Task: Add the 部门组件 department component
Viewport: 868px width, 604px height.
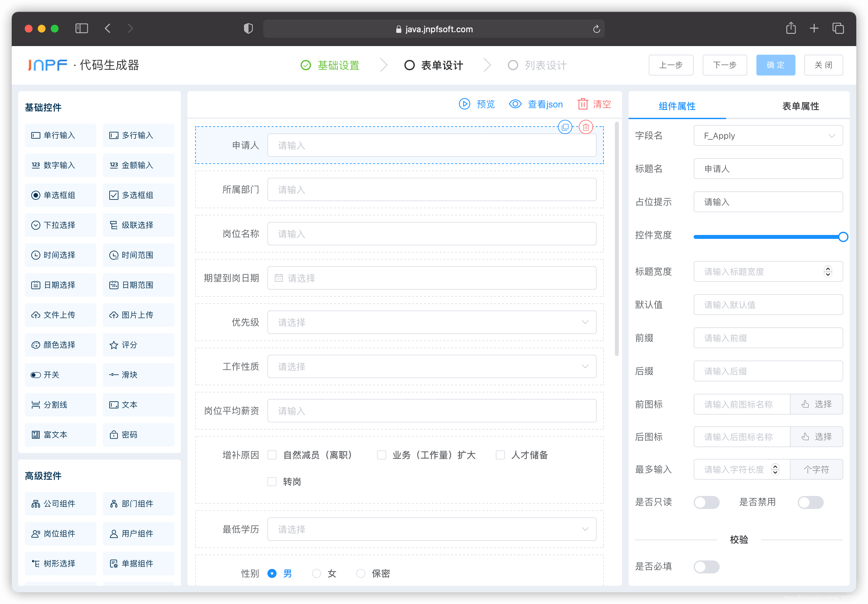Action: coord(138,503)
